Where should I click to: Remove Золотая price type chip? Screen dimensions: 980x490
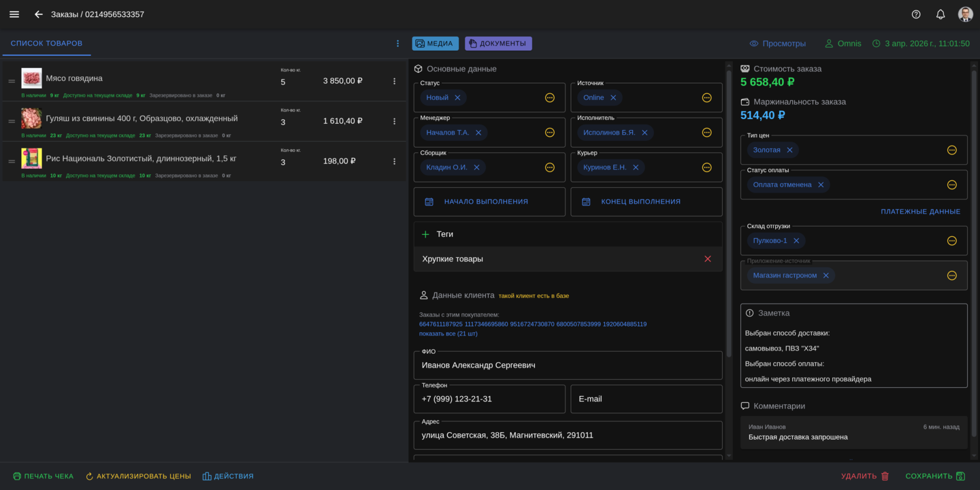pos(789,150)
